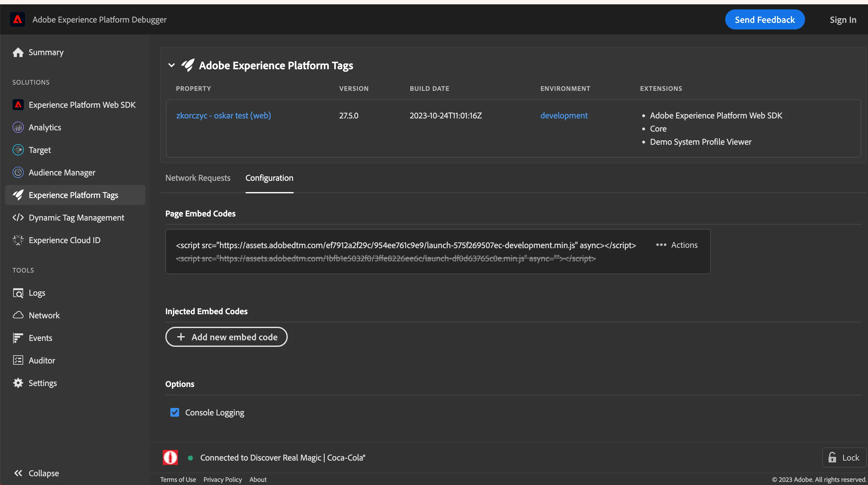868x485 pixels.
Task: Open the development environment link
Action: [x=564, y=116]
